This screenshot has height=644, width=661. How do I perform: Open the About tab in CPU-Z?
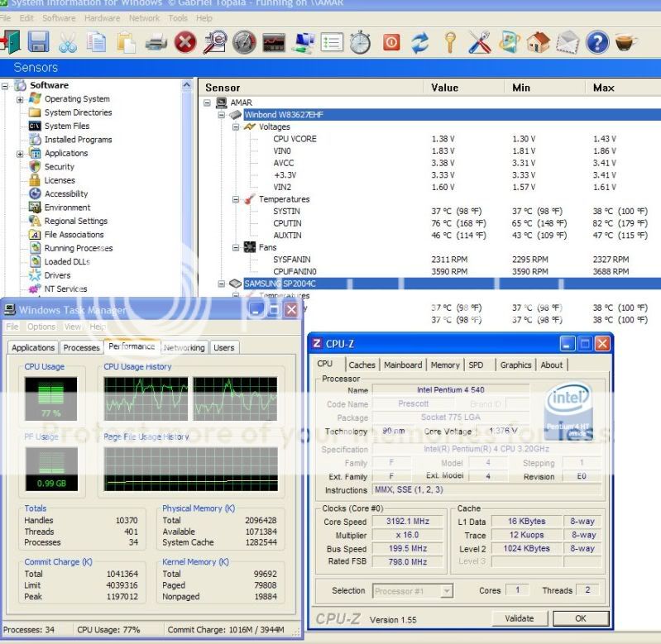coord(552,365)
